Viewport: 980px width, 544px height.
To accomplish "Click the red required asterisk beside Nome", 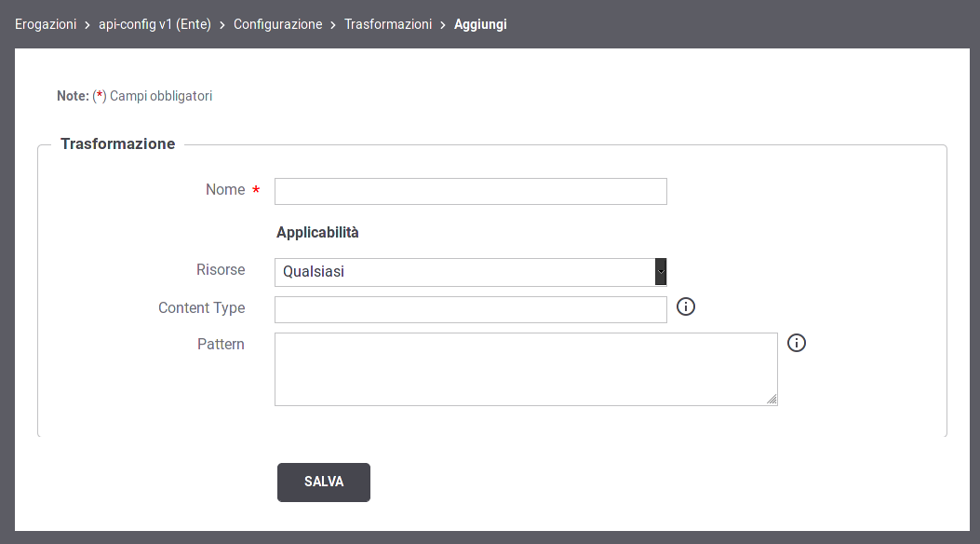I will 256,189.
